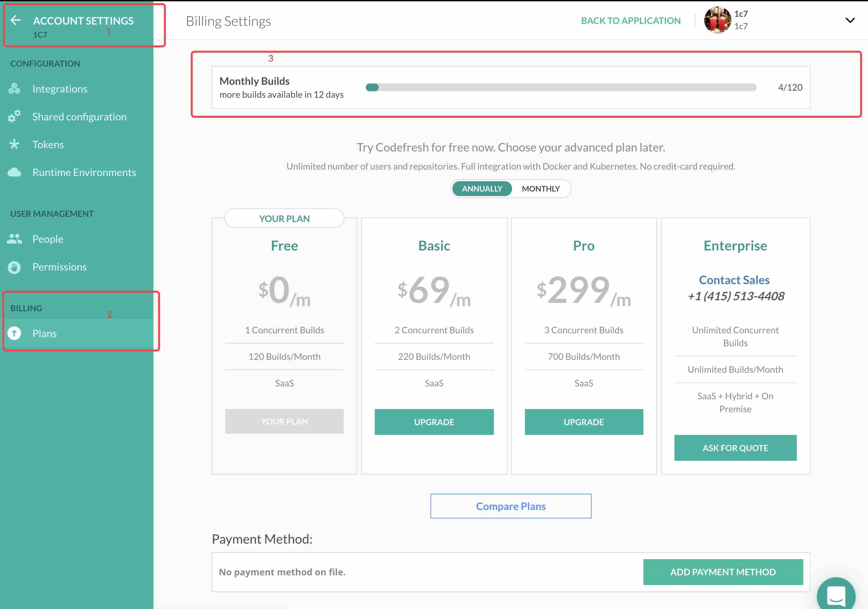868x609 pixels.
Task: Switch billing toggle to Annually
Action: (482, 189)
